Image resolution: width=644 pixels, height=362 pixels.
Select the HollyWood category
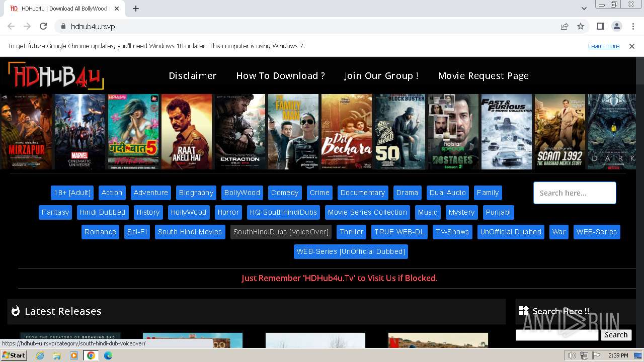[x=189, y=212]
